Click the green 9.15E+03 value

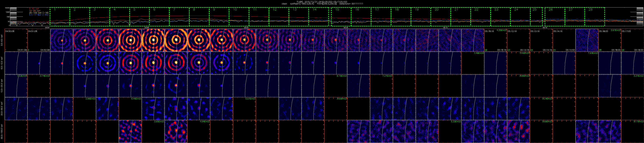(x=342, y=76)
